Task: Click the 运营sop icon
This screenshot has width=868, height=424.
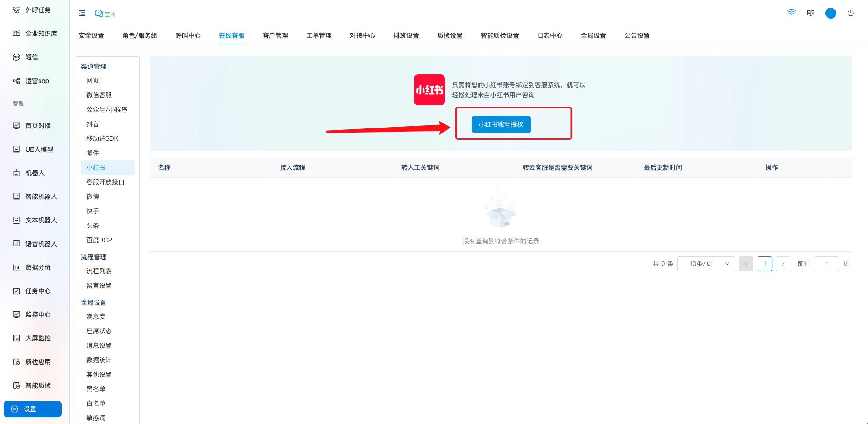Action: pyautogui.click(x=16, y=81)
